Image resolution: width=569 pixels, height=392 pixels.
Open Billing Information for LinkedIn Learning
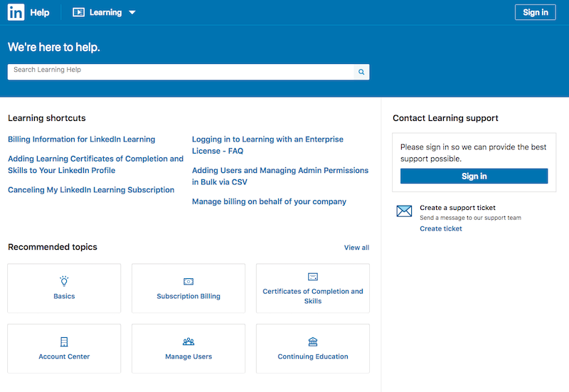click(82, 139)
